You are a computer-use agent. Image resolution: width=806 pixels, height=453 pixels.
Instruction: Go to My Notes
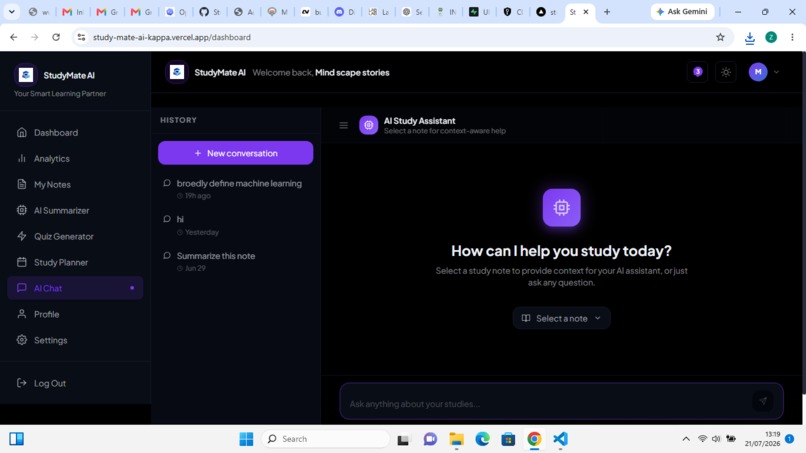(x=75, y=184)
